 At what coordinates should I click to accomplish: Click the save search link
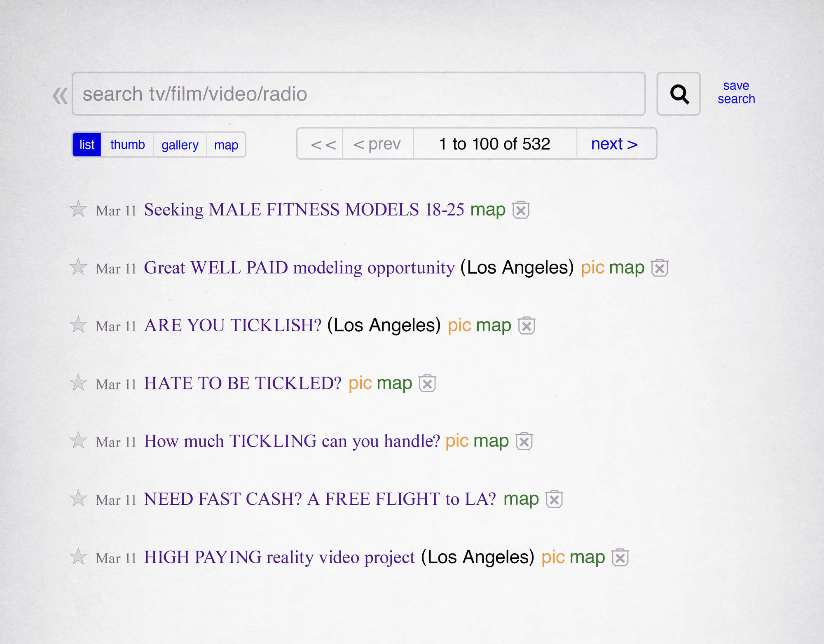736,92
